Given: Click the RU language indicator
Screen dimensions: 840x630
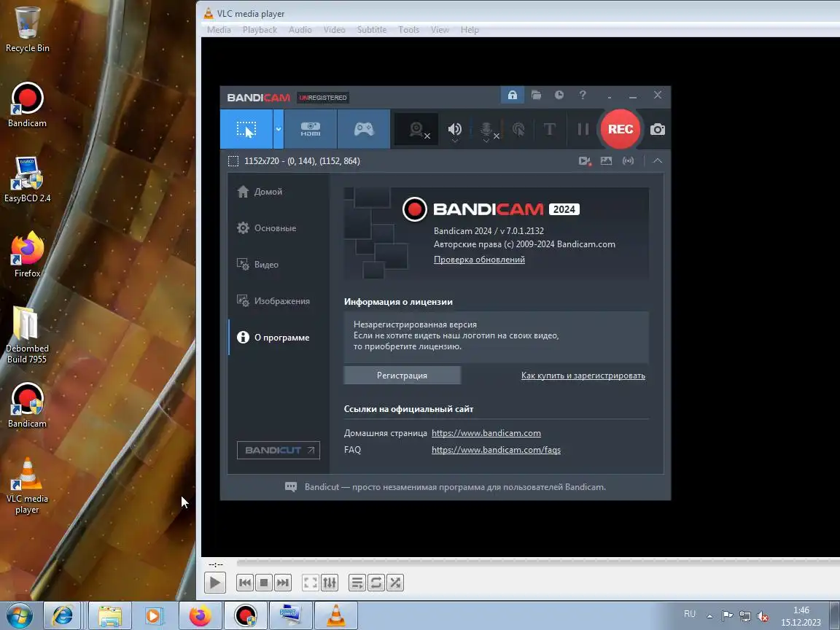Looking at the screenshot, I should 690,614.
